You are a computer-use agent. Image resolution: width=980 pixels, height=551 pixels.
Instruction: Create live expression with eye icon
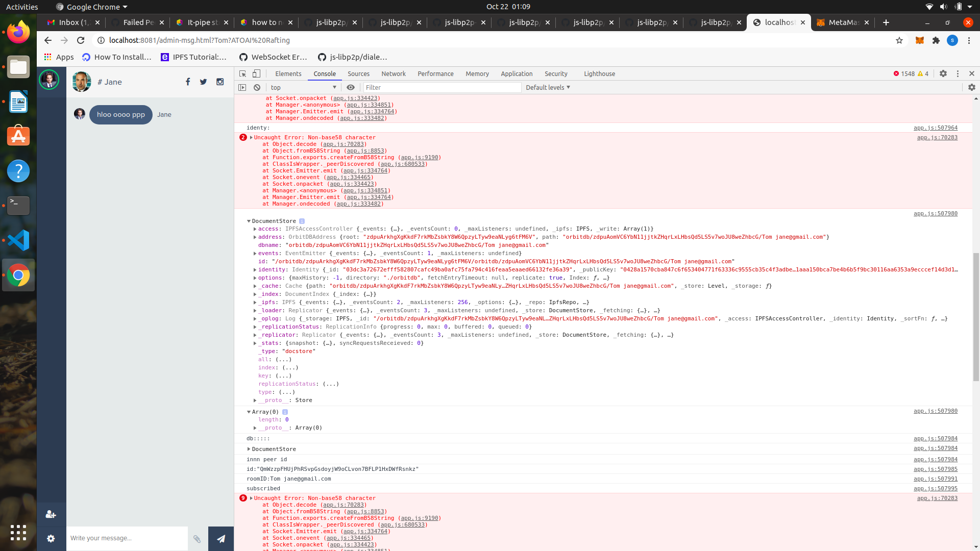351,87
